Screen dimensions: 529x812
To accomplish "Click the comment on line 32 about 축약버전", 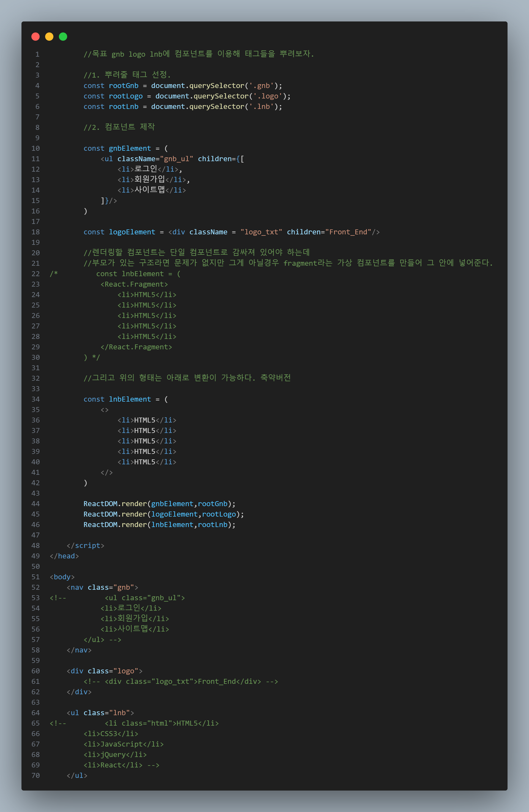I will tap(187, 378).
